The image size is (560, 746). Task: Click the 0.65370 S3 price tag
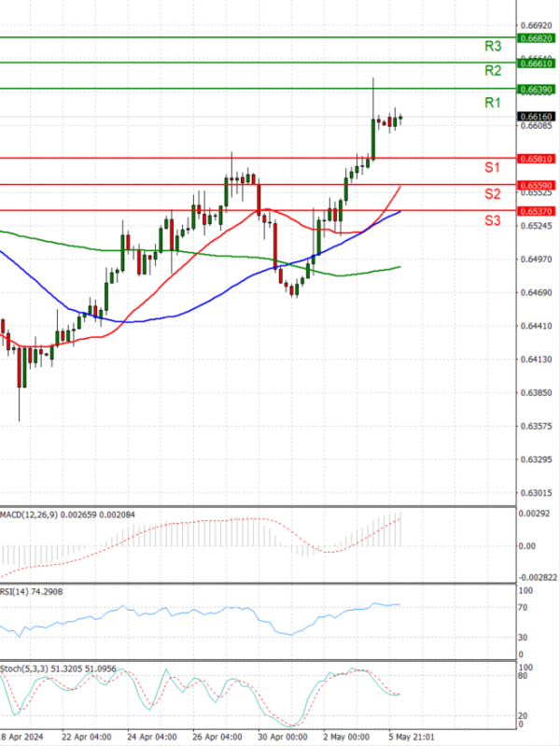pos(536,211)
